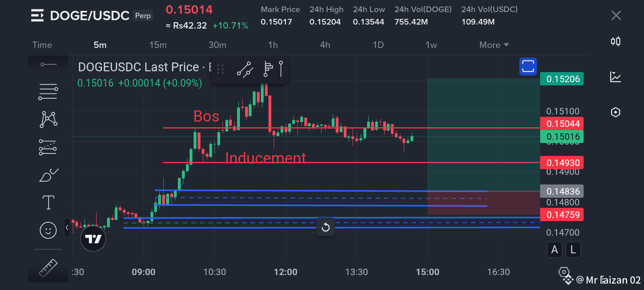Screen dimensions: 644x290
Task: Click the Perp contract label
Action: pyautogui.click(x=143, y=16)
